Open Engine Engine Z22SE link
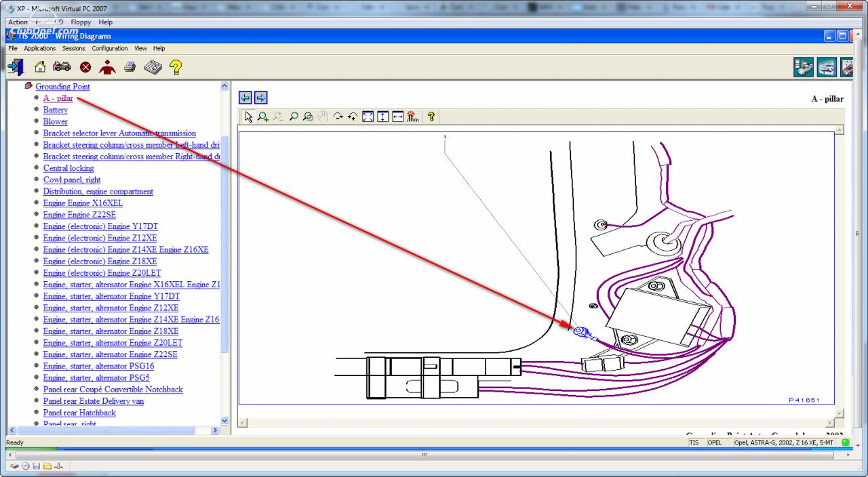Viewport: 868px width, 477px height. click(x=79, y=215)
